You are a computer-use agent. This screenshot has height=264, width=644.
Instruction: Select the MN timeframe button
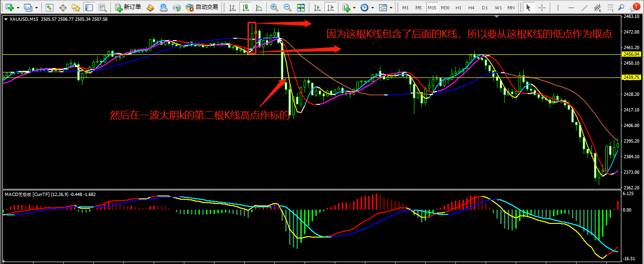[x=511, y=8]
